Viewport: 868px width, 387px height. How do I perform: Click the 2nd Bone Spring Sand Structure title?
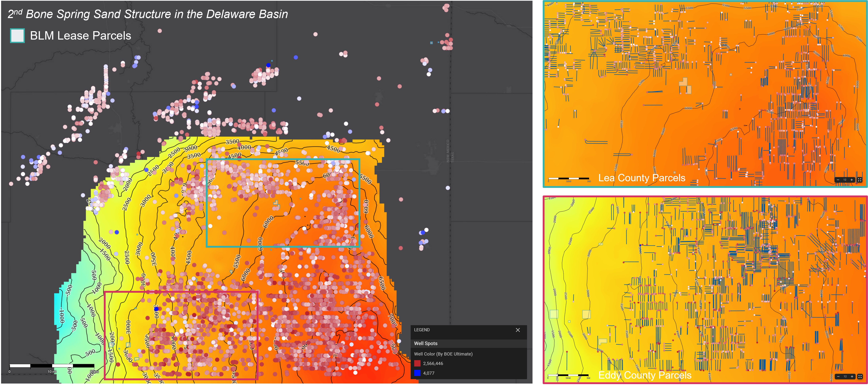148,14
